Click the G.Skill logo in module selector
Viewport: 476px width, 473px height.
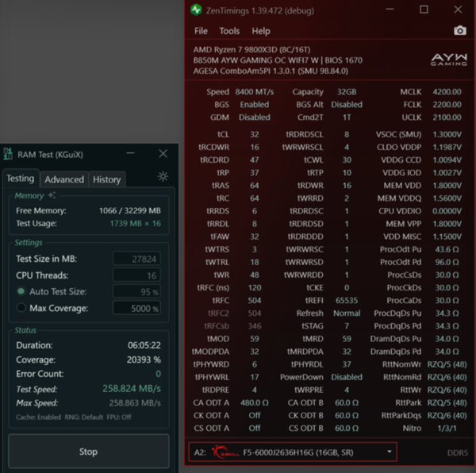point(226,452)
